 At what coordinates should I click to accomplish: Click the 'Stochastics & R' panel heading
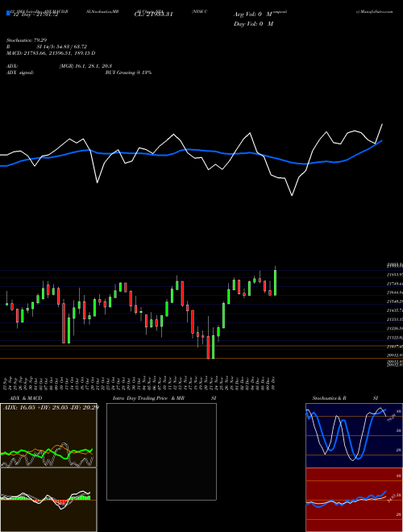pos(330,398)
